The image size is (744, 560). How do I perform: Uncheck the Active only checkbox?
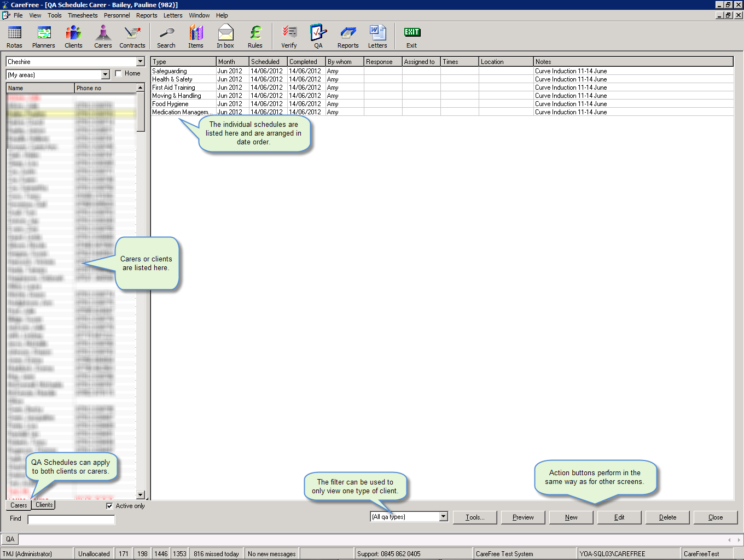(x=109, y=506)
